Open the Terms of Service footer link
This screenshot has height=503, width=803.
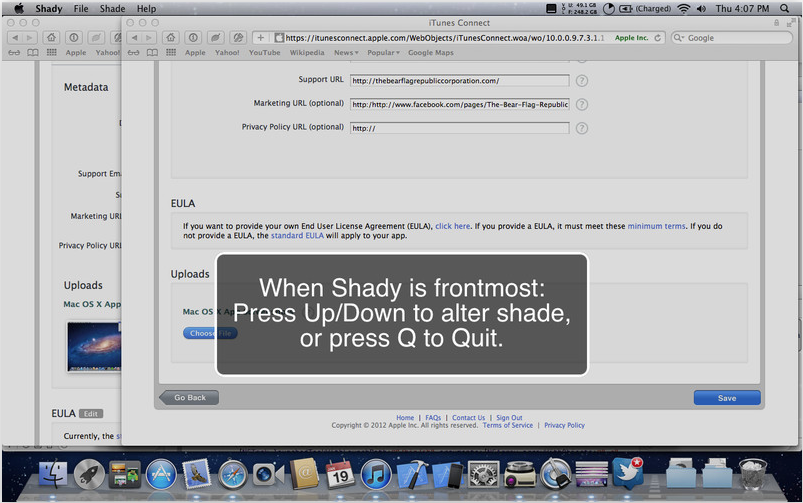pyautogui.click(x=508, y=425)
